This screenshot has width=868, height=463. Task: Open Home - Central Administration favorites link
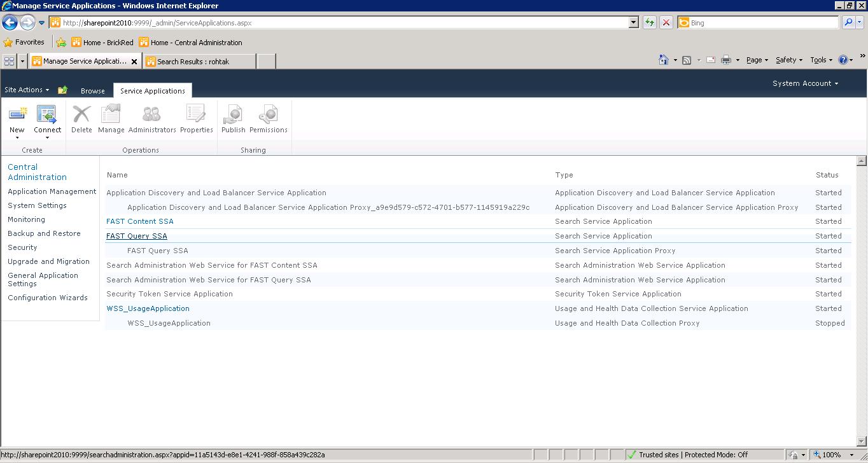pyautogui.click(x=191, y=43)
